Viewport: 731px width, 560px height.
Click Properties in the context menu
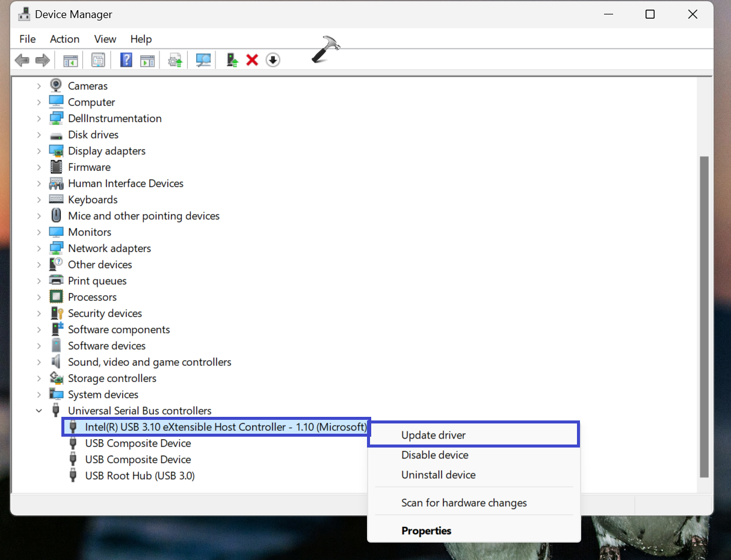pos(426,531)
